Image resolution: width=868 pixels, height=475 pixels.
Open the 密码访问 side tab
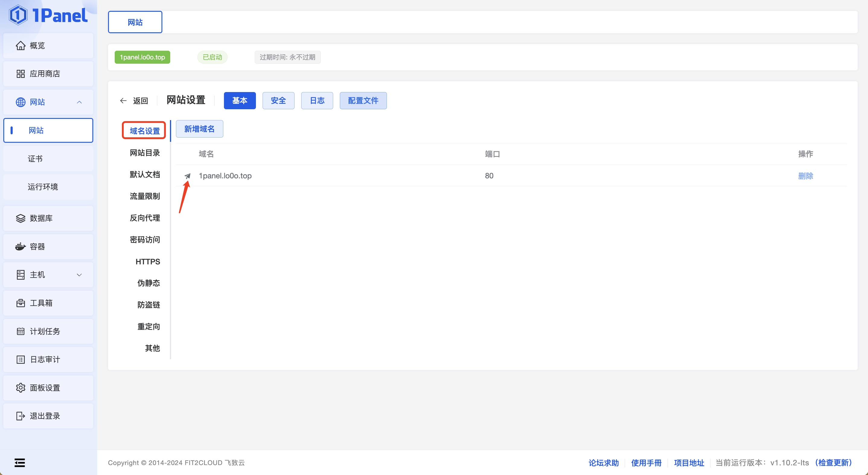point(145,240)
